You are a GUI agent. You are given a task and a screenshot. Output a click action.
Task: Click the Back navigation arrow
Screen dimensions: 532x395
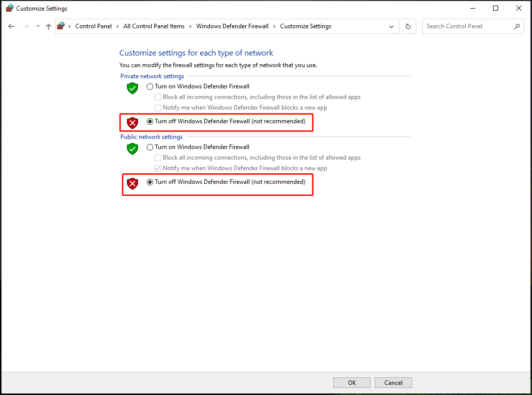11,26
